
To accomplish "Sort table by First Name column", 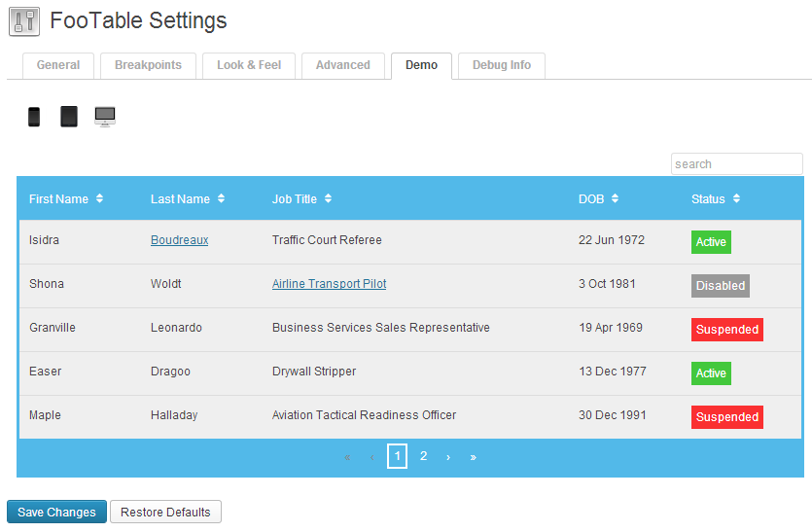I will click(65, 199).
